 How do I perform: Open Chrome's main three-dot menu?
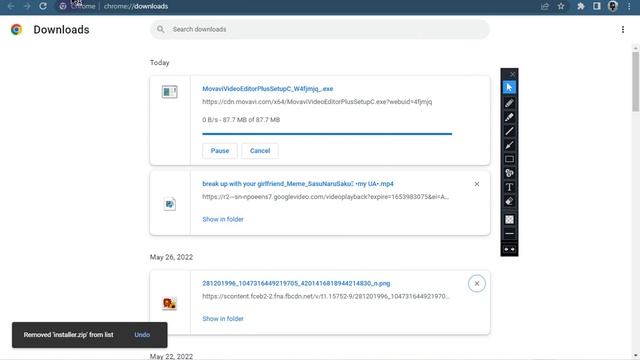pos(629,6)
